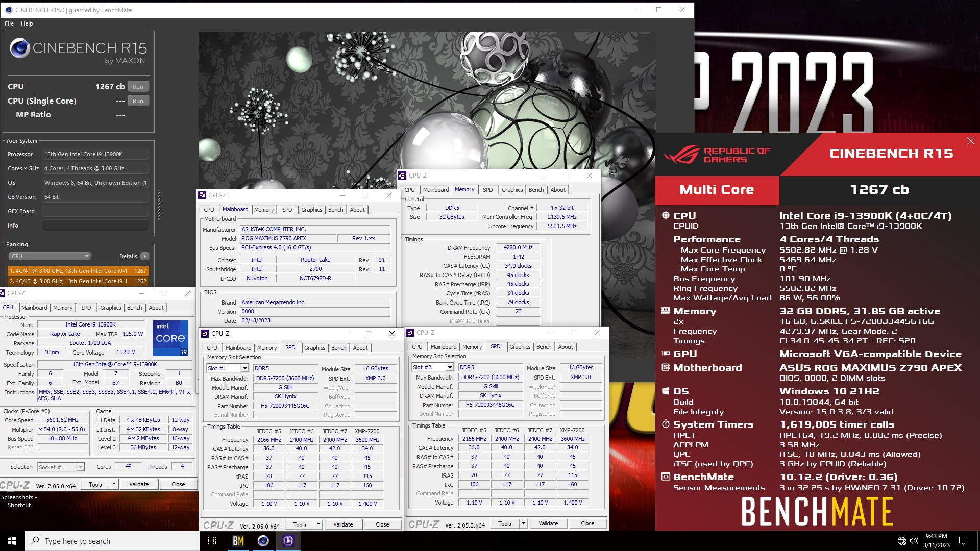Click the CPU-Z Memory window title icon

[x=402, y=176]
